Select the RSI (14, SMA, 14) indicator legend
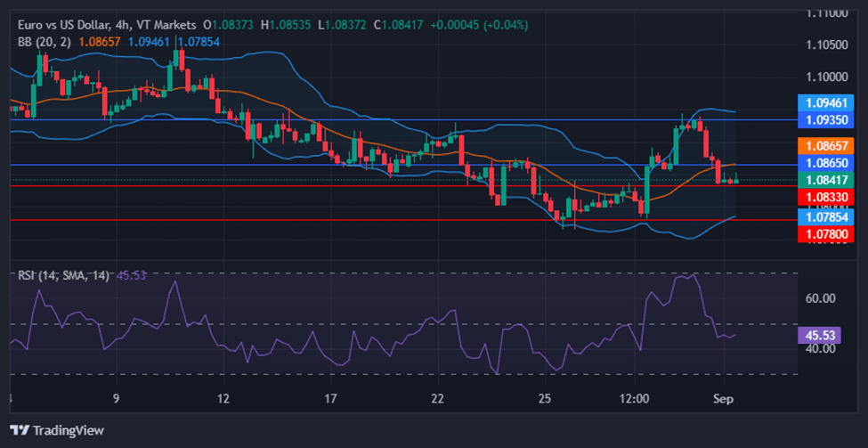 (x=64, y=275)
